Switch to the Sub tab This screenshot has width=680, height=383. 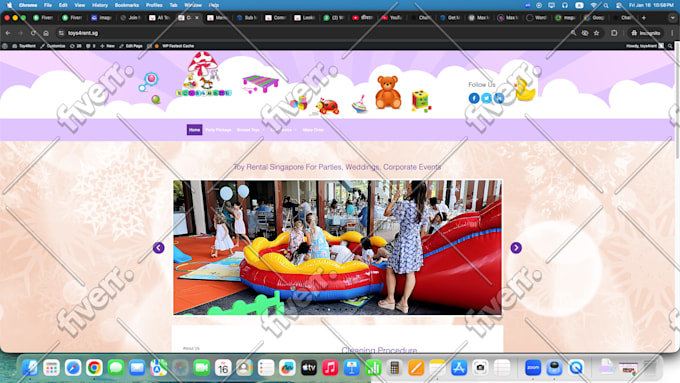click(247, 18)
